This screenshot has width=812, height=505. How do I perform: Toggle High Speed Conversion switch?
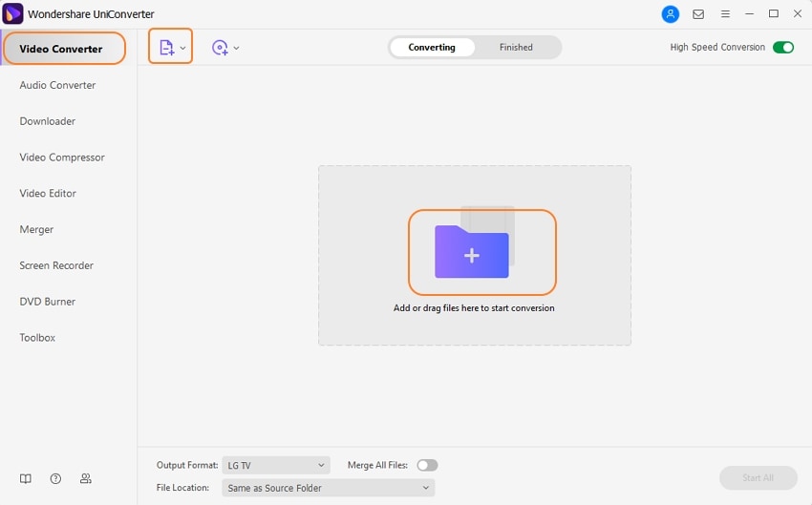pyautogui.click(x=783, y=47)
